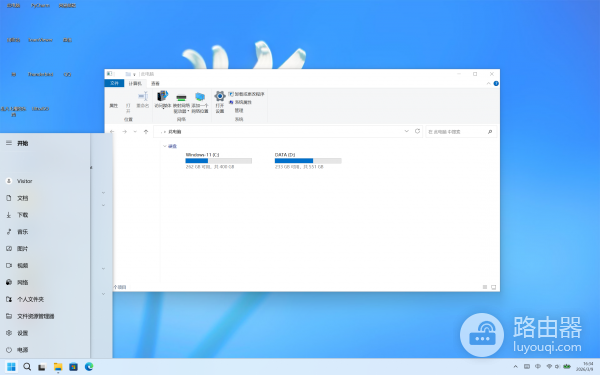The width and height of the screenshot is (600, 375).
Task: Collapse the ribbon with the chevron
Action: 488,83
